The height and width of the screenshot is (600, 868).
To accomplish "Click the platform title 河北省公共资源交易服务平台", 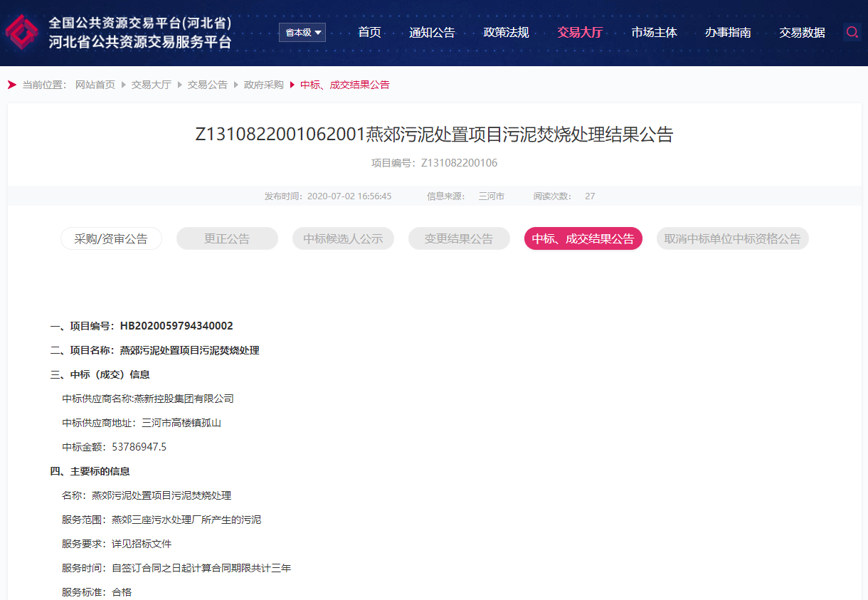I will coord(140,42).
